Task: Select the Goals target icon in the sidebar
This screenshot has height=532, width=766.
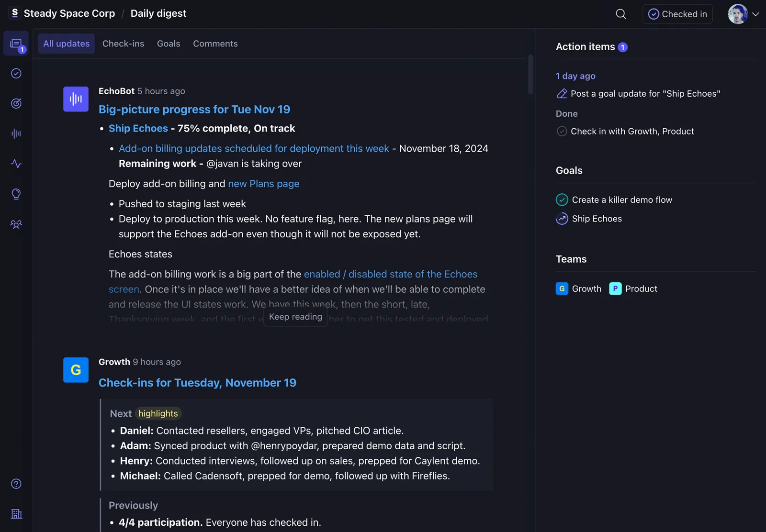Action: [16, 103]
